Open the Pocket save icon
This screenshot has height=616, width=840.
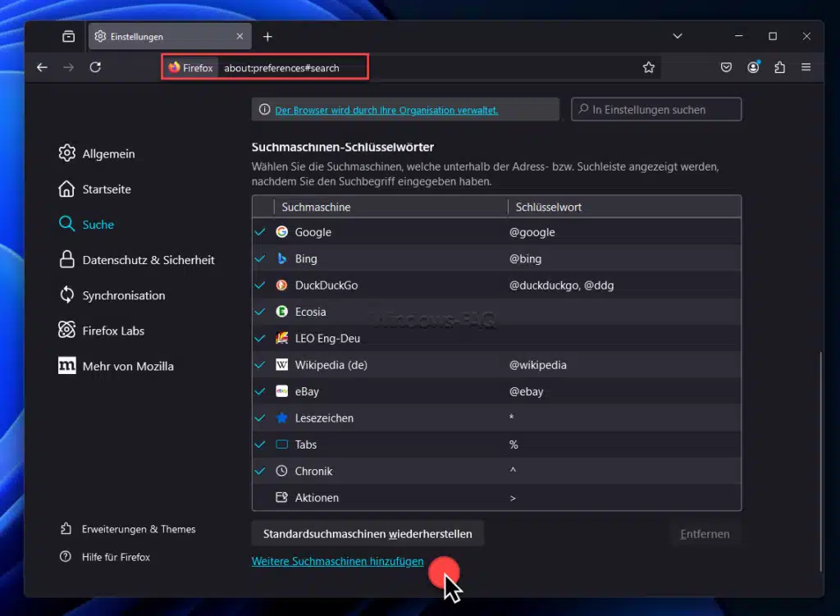(x=726, y=67)
